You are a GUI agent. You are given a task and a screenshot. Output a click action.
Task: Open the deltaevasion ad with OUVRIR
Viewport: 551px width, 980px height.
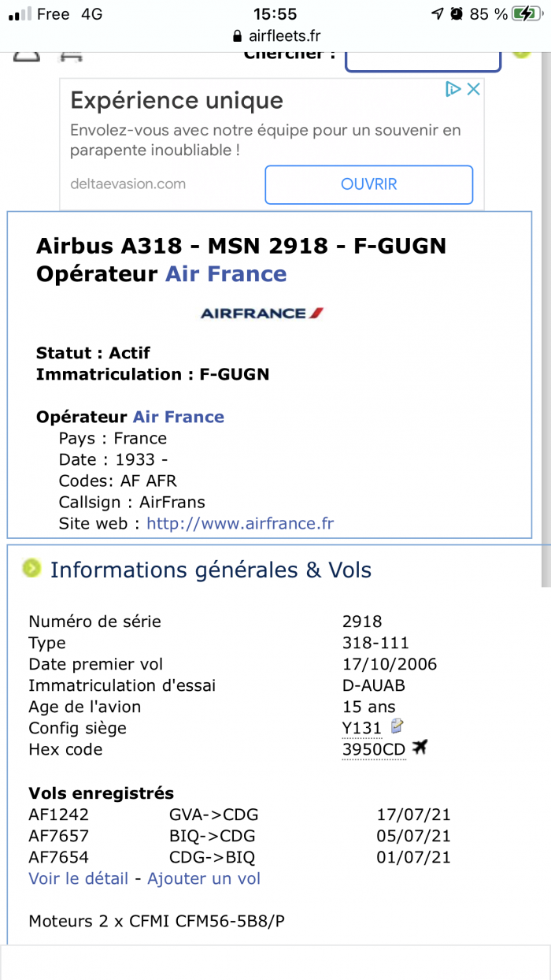(368, 184)
